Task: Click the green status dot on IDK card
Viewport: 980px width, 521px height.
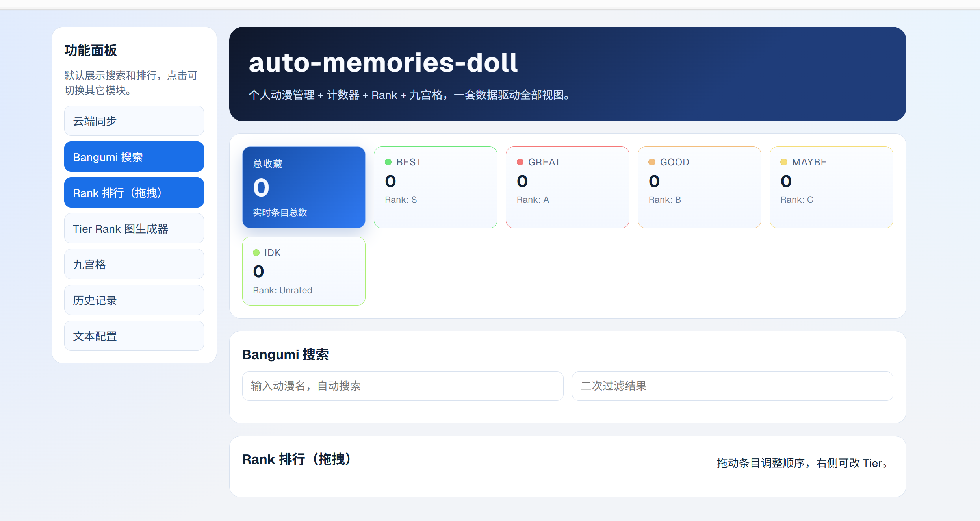Action: click(x=256, y=252)
